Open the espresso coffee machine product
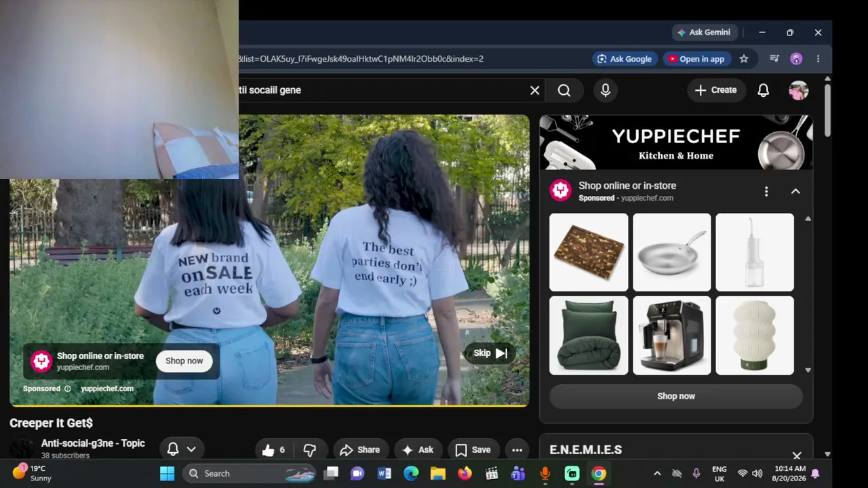The width and height of the screenshot is (868, 488). tap(672, 335)
